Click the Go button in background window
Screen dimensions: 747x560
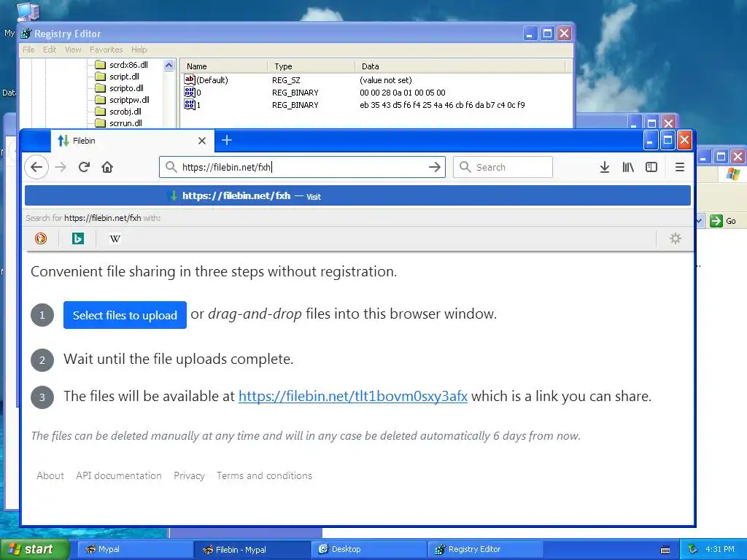click(x=723, y=221)
